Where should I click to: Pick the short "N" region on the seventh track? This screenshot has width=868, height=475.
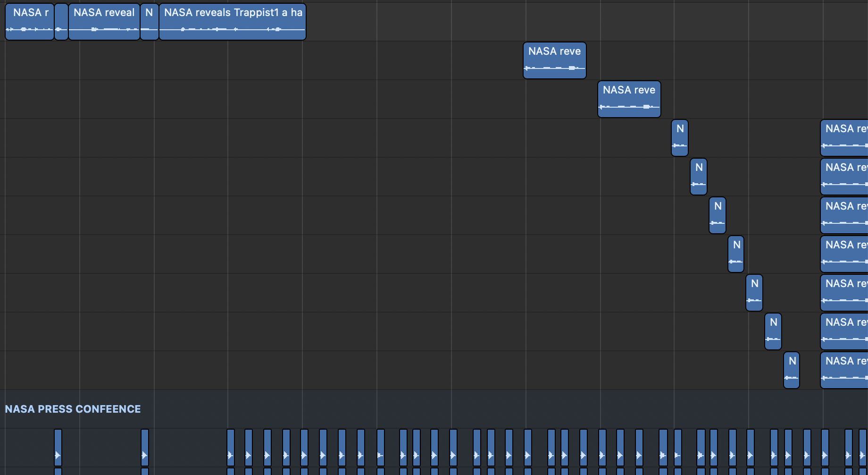pyautogui.click(x=736, y=254)
